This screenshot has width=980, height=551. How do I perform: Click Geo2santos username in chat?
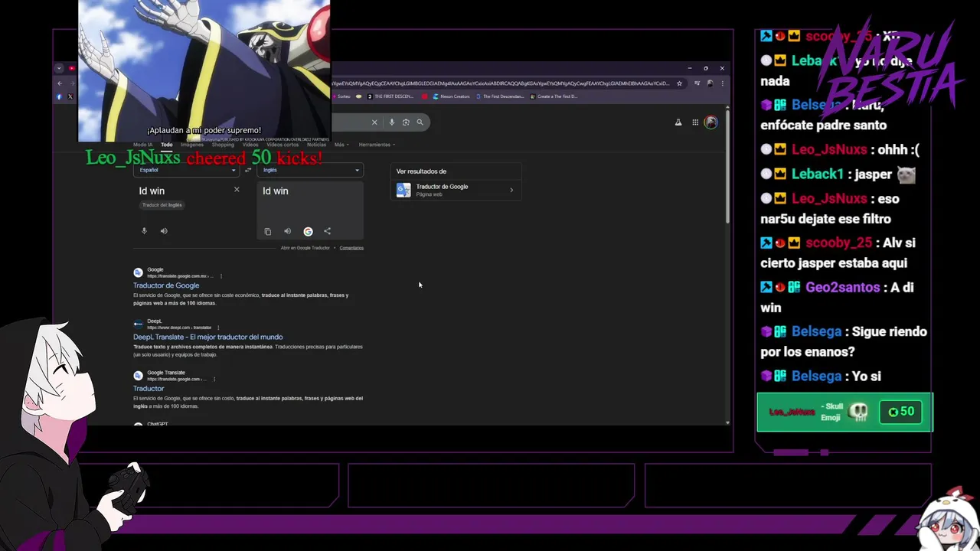(842, 288)
